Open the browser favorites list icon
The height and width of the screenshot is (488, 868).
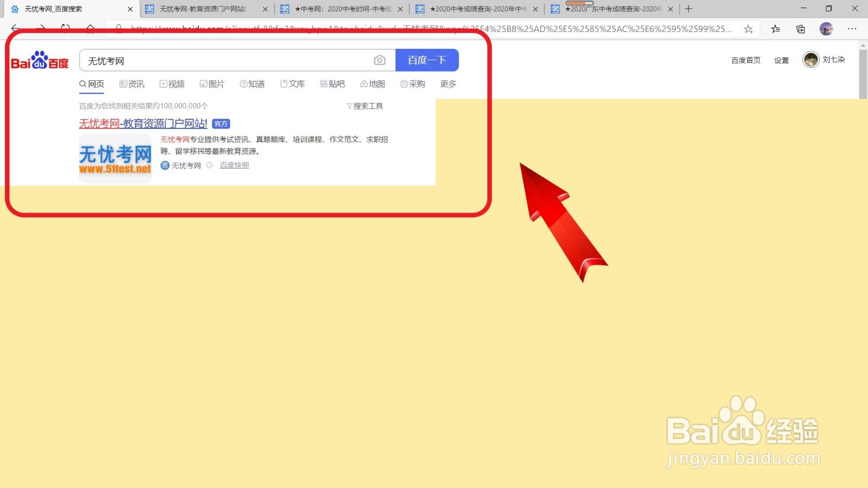pyautogui.click(x=776, y=29)
